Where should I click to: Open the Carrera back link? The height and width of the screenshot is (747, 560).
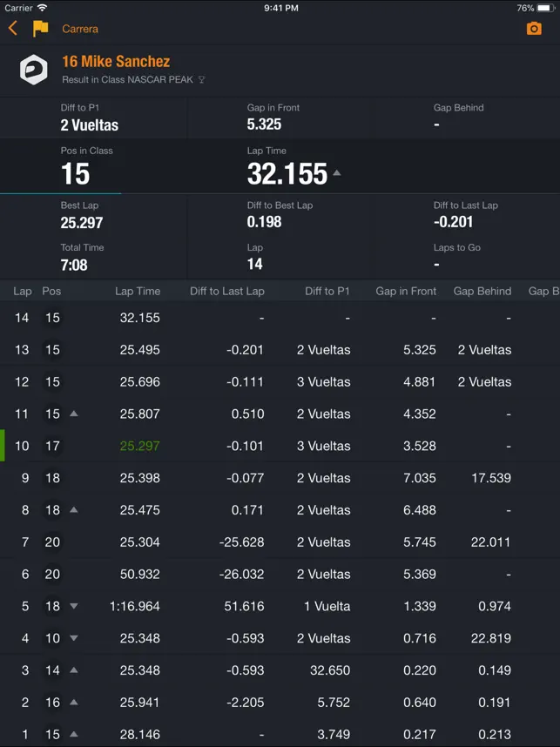80,29
